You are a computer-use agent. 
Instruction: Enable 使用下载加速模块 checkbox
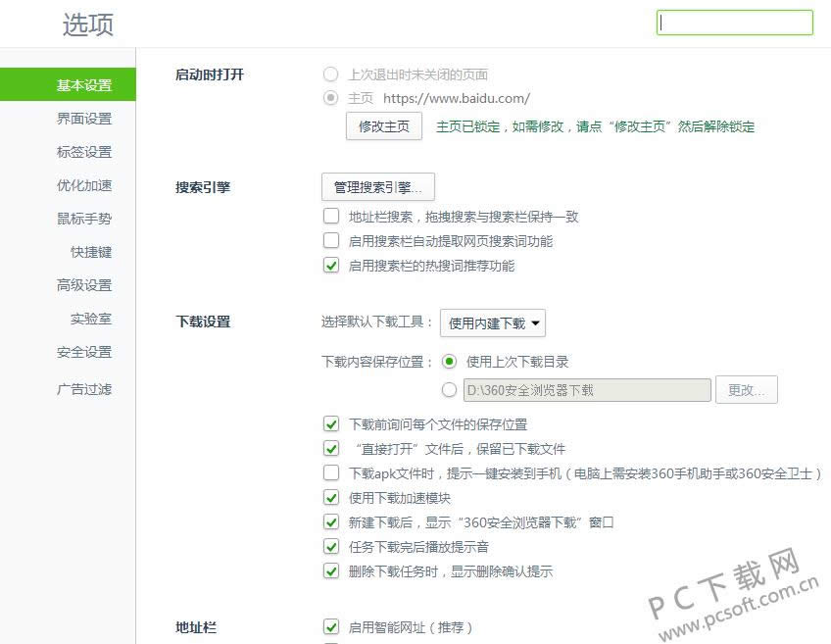point(331,498)
